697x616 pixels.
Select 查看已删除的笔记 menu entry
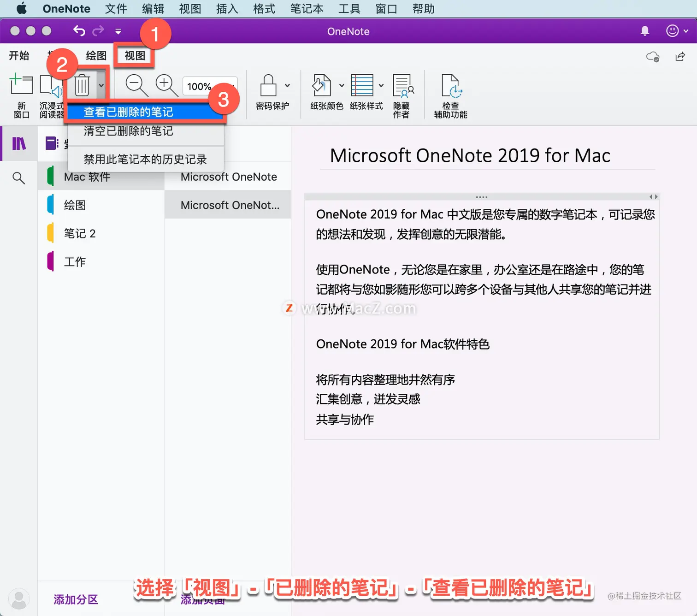coord(146,112)
